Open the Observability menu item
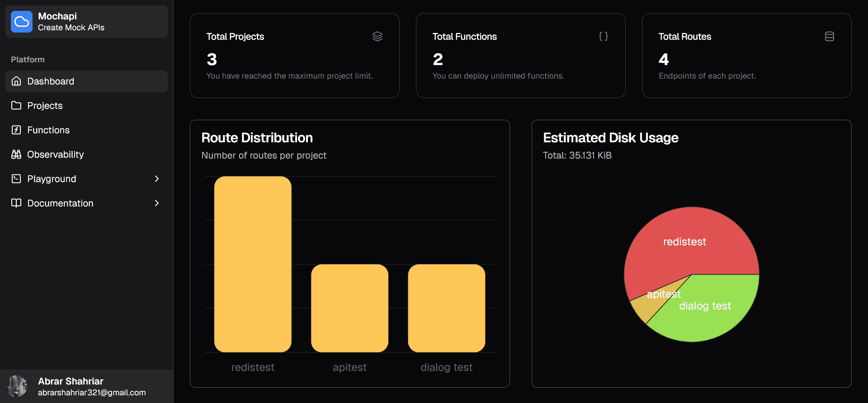Image resolution: width=868 pixels, height=403 pixels. click(55, 155)
